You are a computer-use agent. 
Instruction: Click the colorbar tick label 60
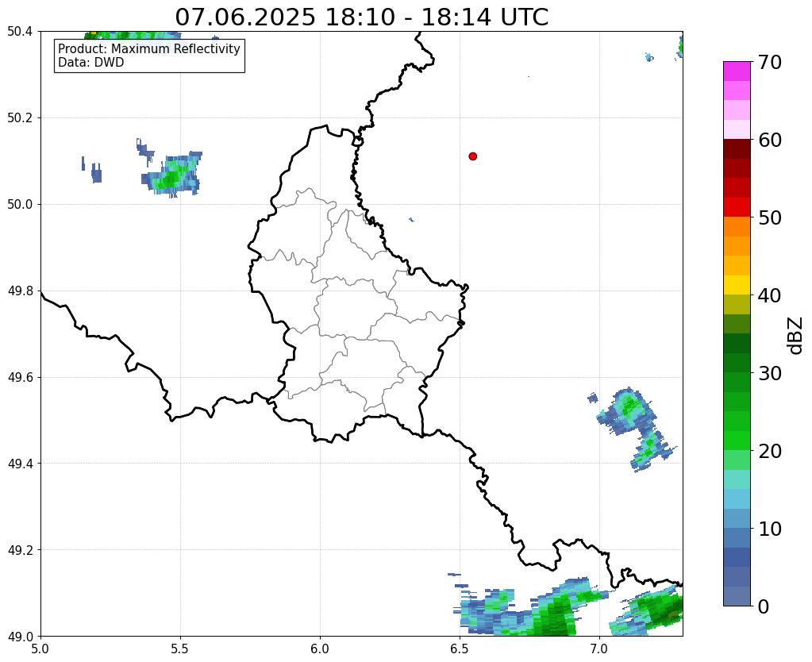click(x=770, y=140)
